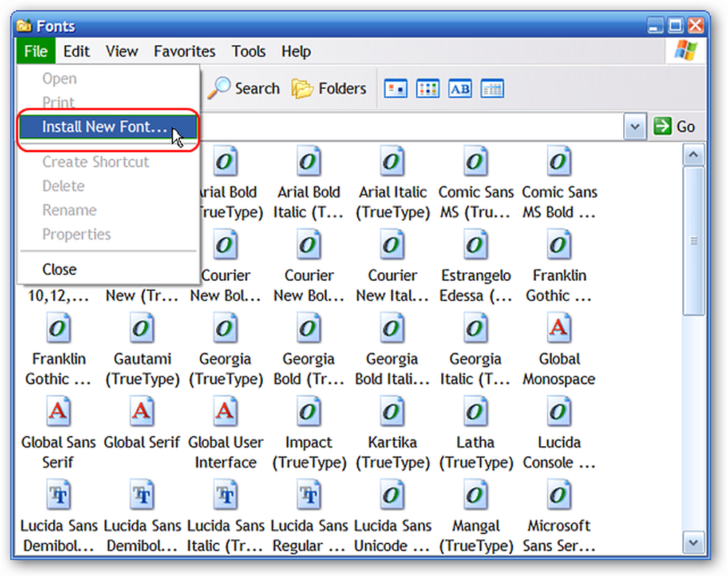Select the Georgia (TrueType) font icon

(x=226, y=328)
